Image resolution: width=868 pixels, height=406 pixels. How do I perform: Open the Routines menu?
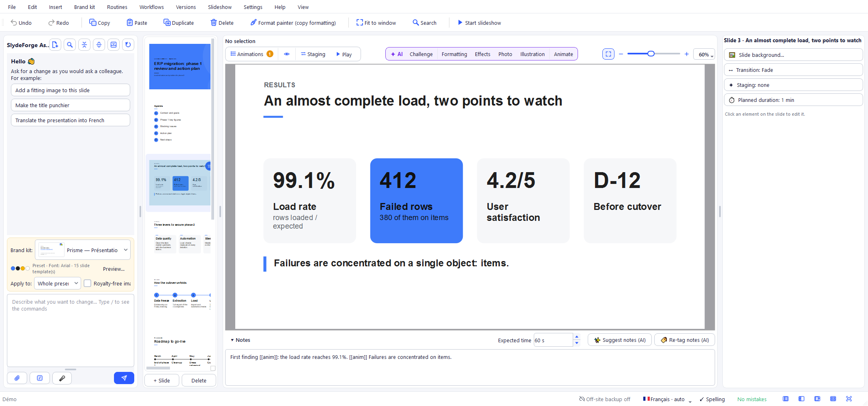pos(117,7)
